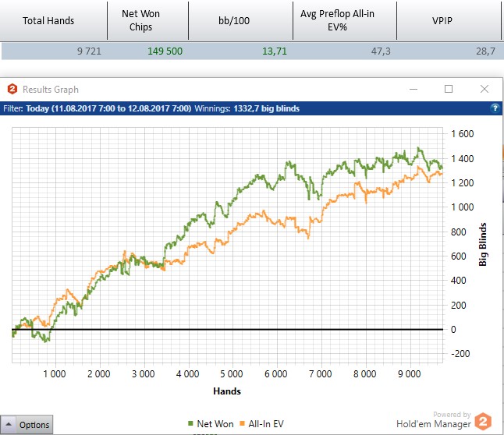Click the Hold'em Manager logo at bottom right
This screenshot has height=435, width=504.
coord(483,421)
